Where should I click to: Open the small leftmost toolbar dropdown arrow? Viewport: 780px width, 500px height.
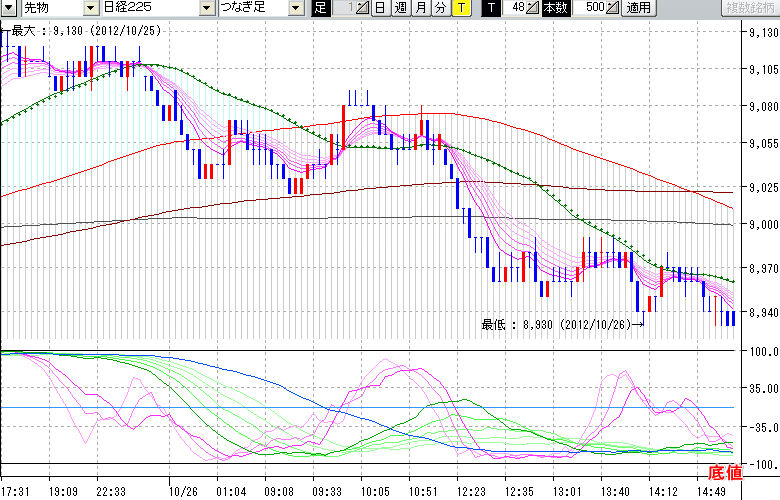[x=7, y=8]
